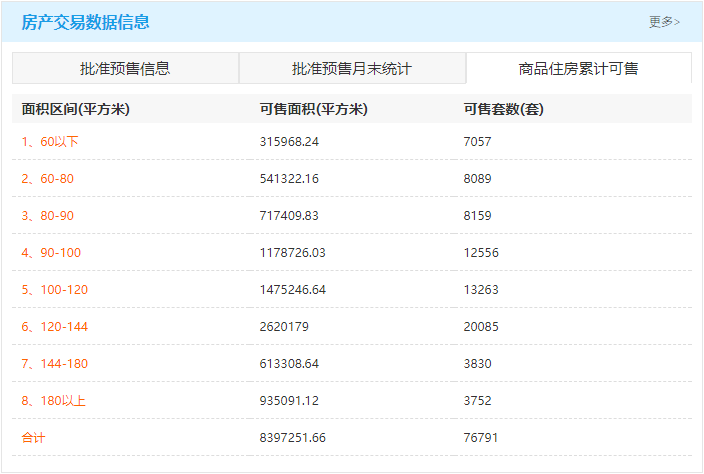This screenshot has width=704, height=474.
Task: Click unit count 3752
Action: pos(477,401)
